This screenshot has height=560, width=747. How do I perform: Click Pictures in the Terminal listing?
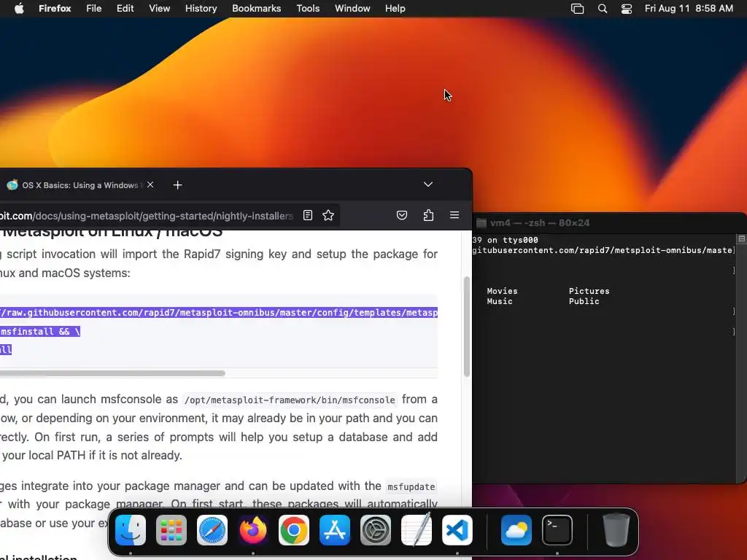[x=589, y=291]
